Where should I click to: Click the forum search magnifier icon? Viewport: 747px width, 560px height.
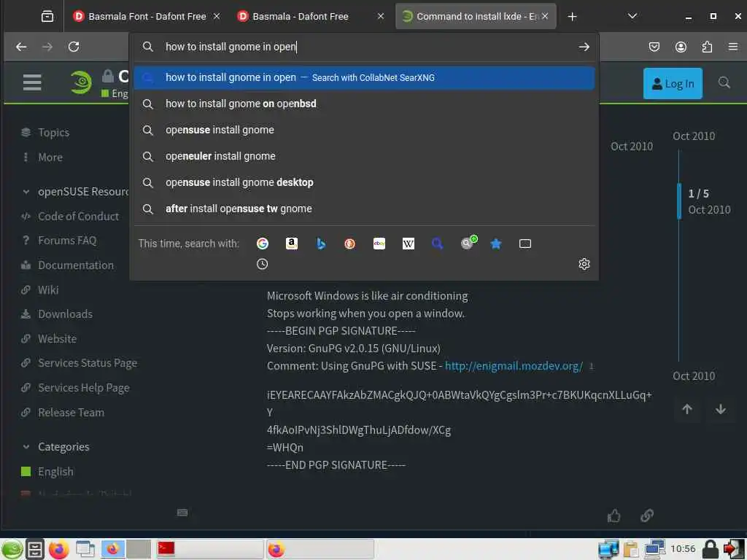(724, 82)
